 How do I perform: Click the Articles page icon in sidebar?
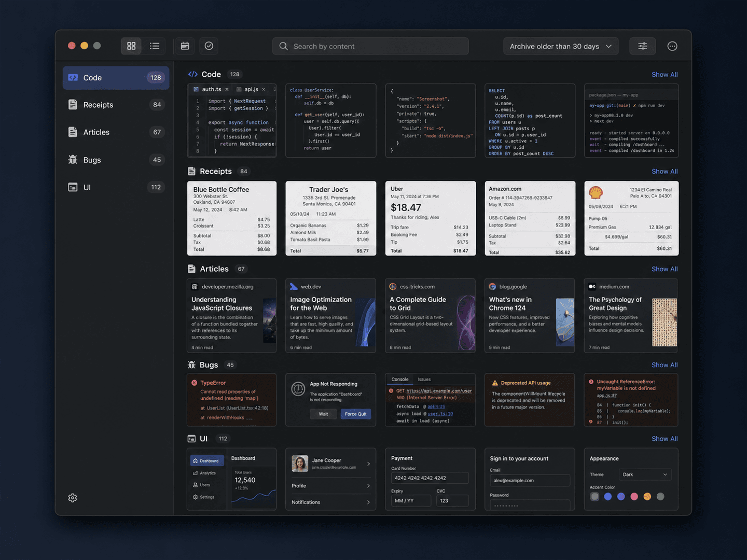pyautogui.click(x=73, y=132)
